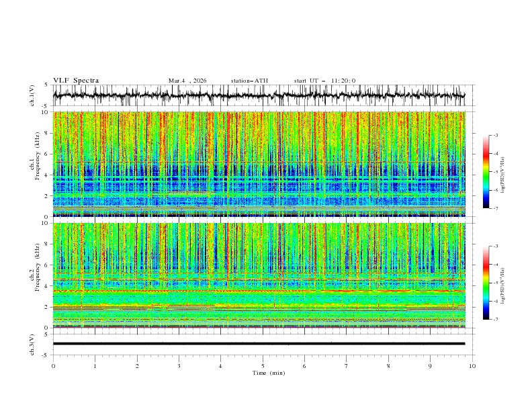Click inside the ch.1 spectrogram image
Screen dimensions: 532x411
[x=259, y=164]
